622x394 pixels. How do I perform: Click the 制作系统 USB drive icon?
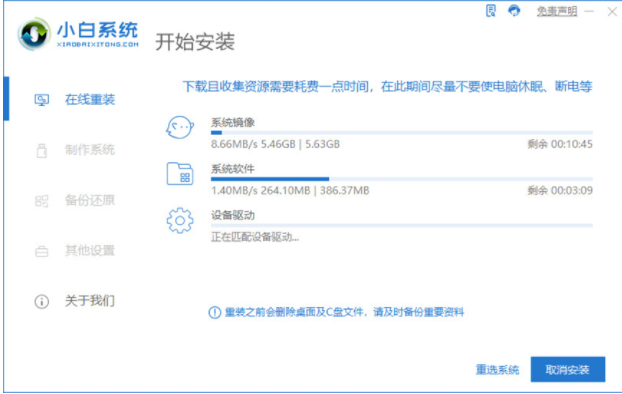(x=42, y=150)
